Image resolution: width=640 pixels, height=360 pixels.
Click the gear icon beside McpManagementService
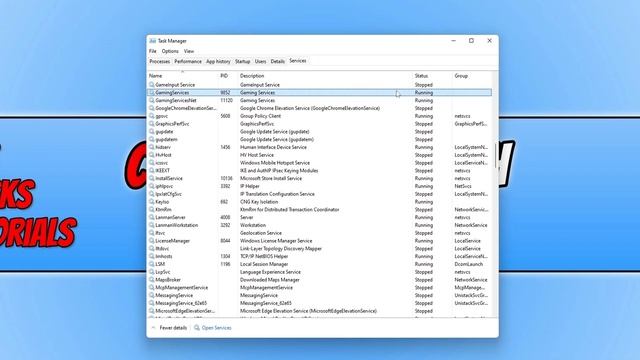tap(152, 287)
